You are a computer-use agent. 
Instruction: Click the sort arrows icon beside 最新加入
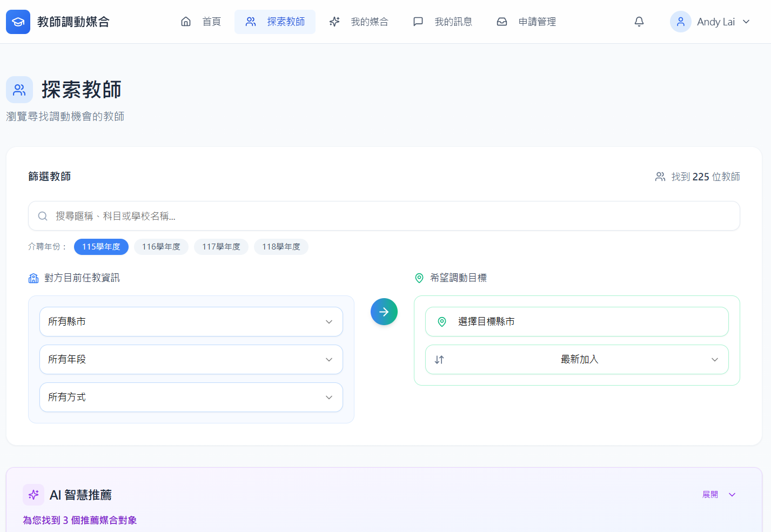[x=439, y=360]
